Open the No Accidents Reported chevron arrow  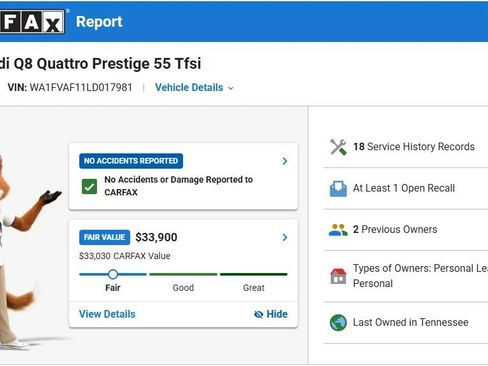pyautogui.click(x=285, y=161)
